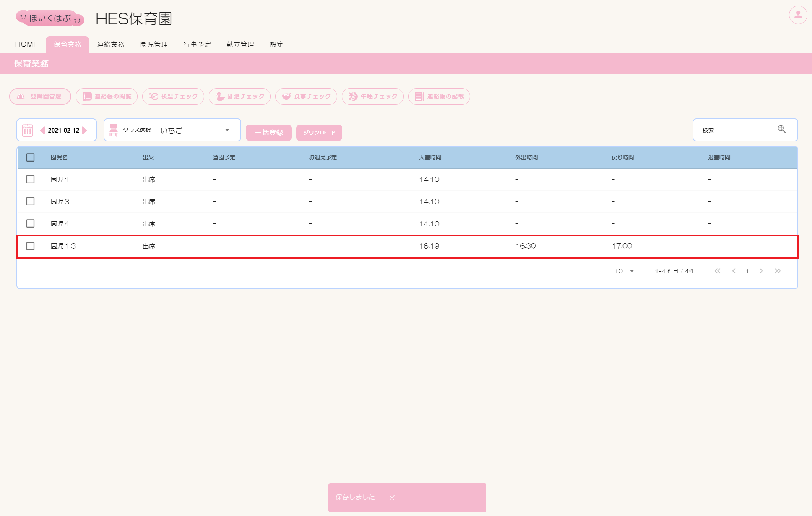This screenshot has height=516, width=812.
Task: Open the 設定 tab
Action: (277, 44)
